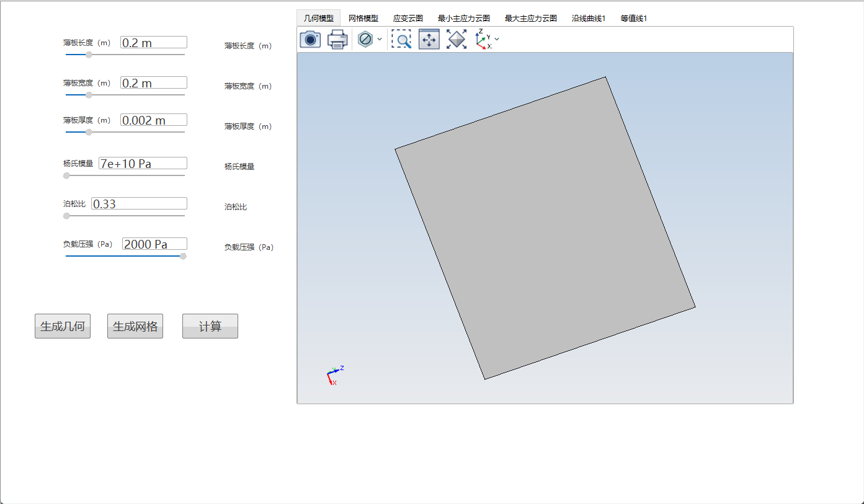Click the 负载压强 2000 Pa field
Image resolution: width=864 pixels, height=504 pixels.
tap(154, 244)
